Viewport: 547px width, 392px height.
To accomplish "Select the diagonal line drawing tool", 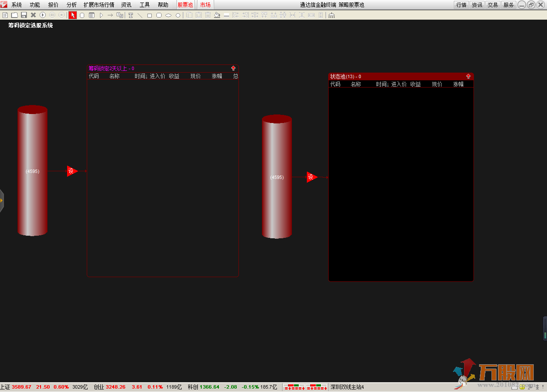I will pos(140,15).
